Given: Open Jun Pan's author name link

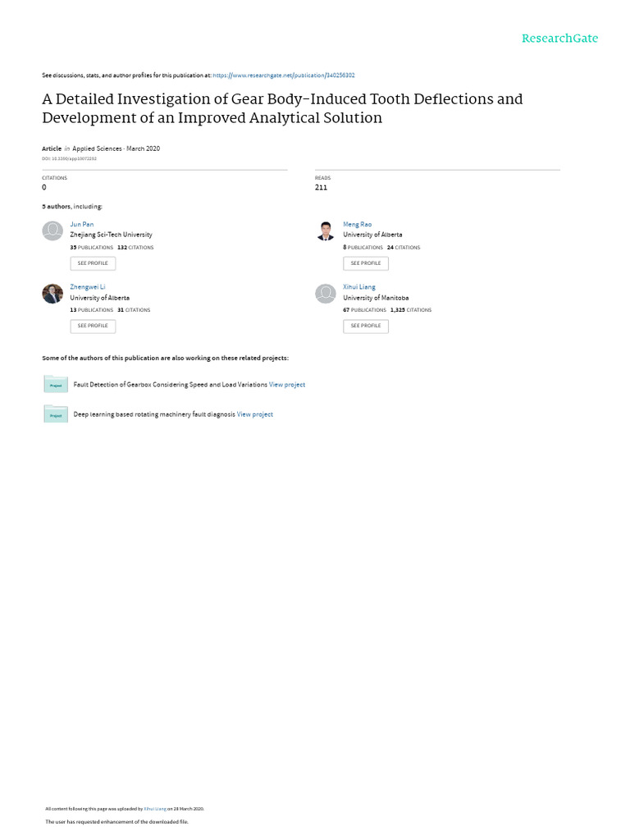Looking at the screenshot, I should click(x=81, y=224).
